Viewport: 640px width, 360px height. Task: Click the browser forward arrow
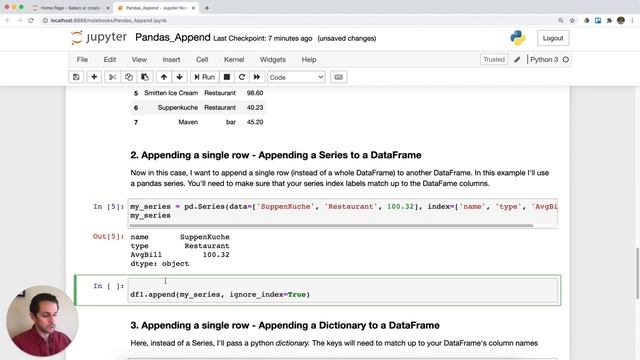pyautogui.click(x=19, y=20)
